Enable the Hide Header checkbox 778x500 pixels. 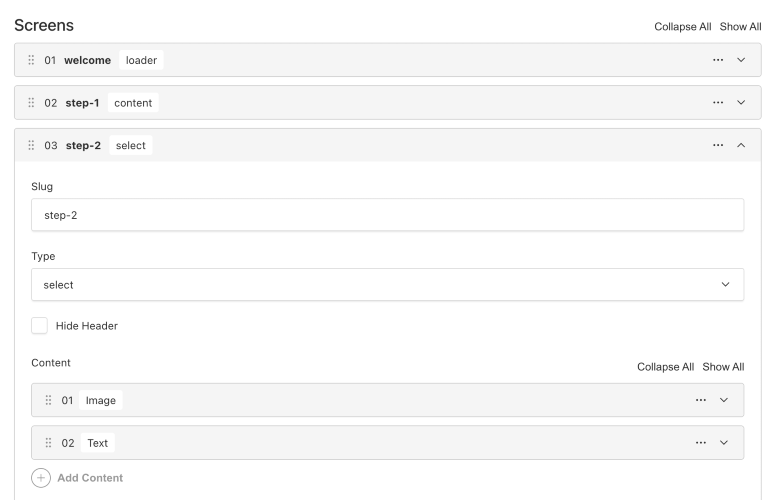(x=40, y=326)
